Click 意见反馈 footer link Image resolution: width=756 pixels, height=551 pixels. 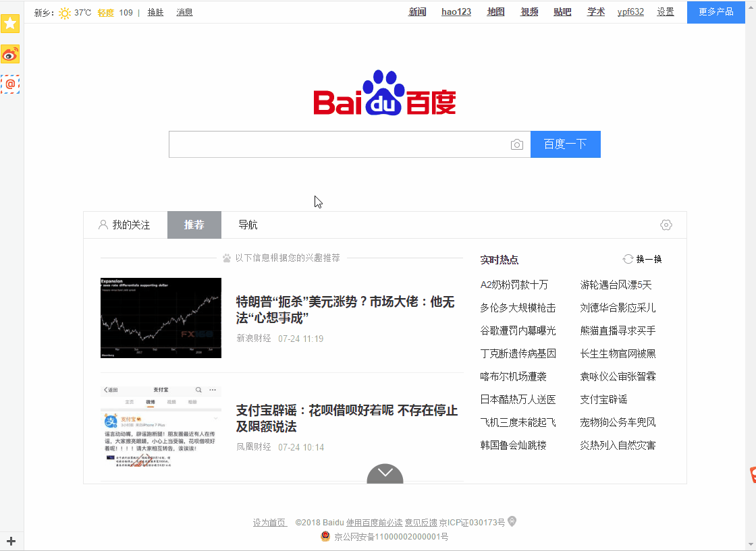tap(421, 523)
